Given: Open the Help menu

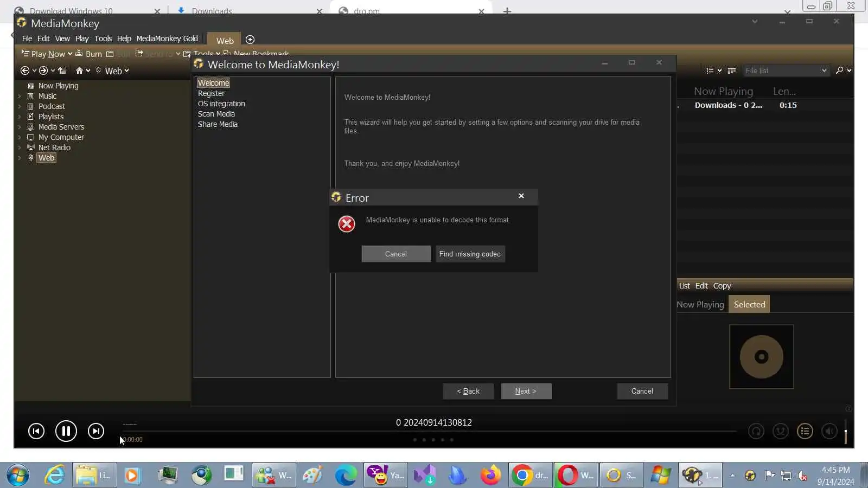Looking at the screenshot, I should click(124, 38).
